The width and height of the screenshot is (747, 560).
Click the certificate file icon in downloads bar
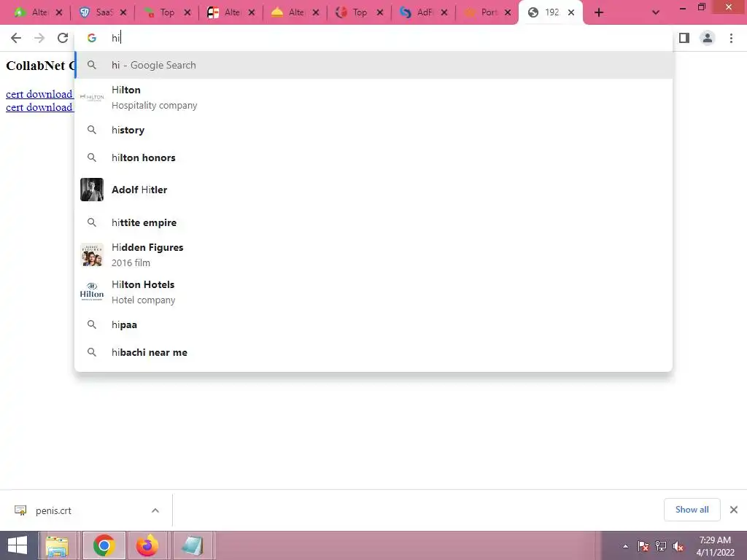coord(20,510)
